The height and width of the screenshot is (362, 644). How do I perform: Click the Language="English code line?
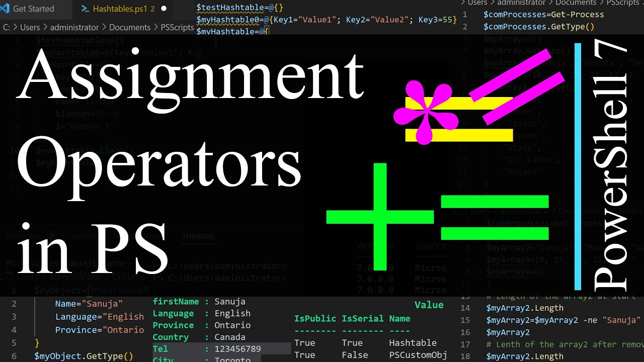(100, 317)
